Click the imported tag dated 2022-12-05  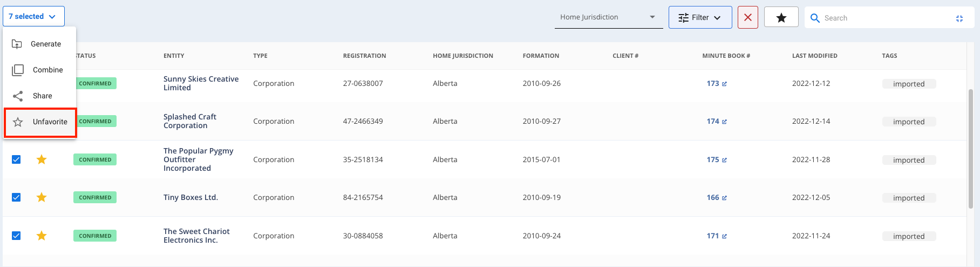point(909,198)
